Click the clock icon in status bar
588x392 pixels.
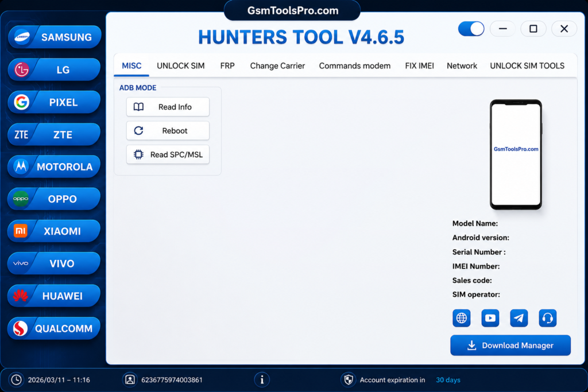pos(16,379)
